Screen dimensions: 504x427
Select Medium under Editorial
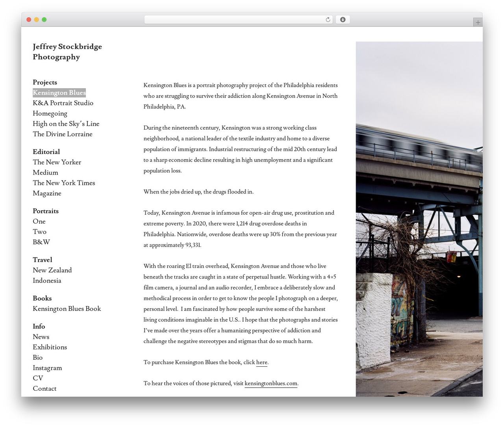point(45,173)
